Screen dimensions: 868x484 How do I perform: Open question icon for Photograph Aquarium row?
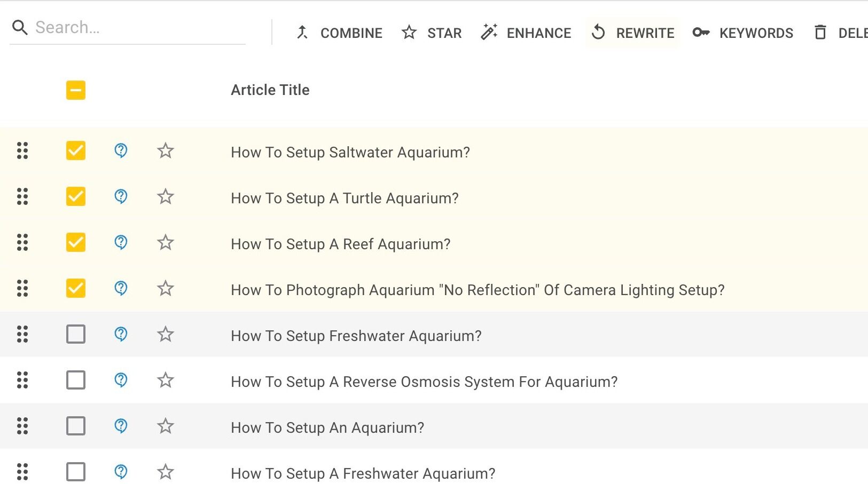121,288
